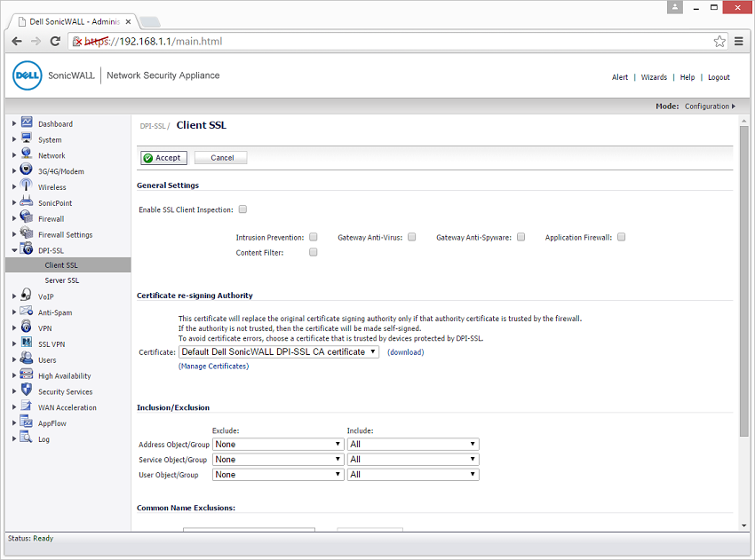Image resolution: width=755 pixels, height=560 pixels.
Task: Open a new browser tab
Action: [x=150, y=22]
